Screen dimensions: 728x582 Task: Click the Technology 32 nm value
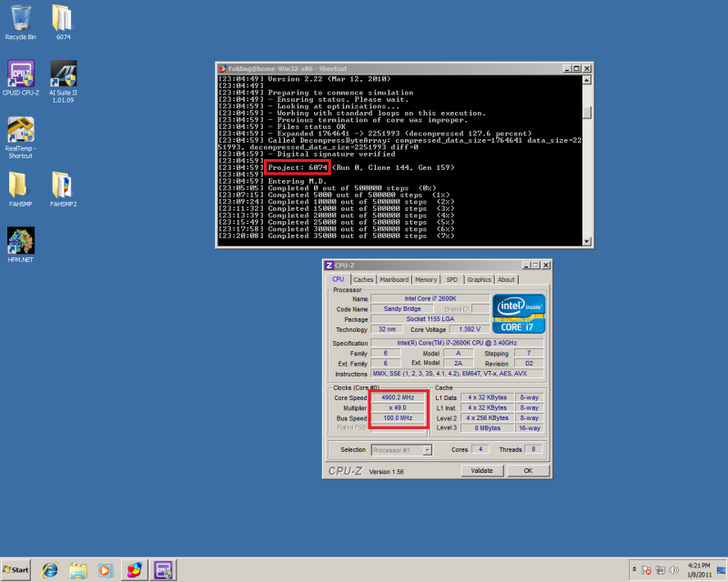(387, 329)
